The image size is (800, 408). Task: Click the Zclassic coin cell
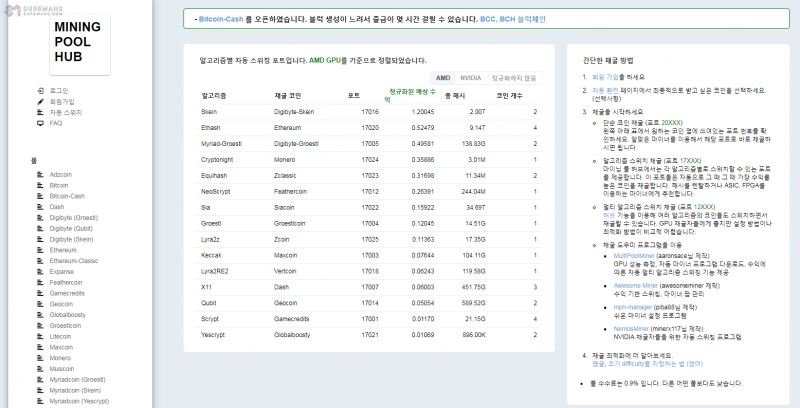(x=285, y=175)
